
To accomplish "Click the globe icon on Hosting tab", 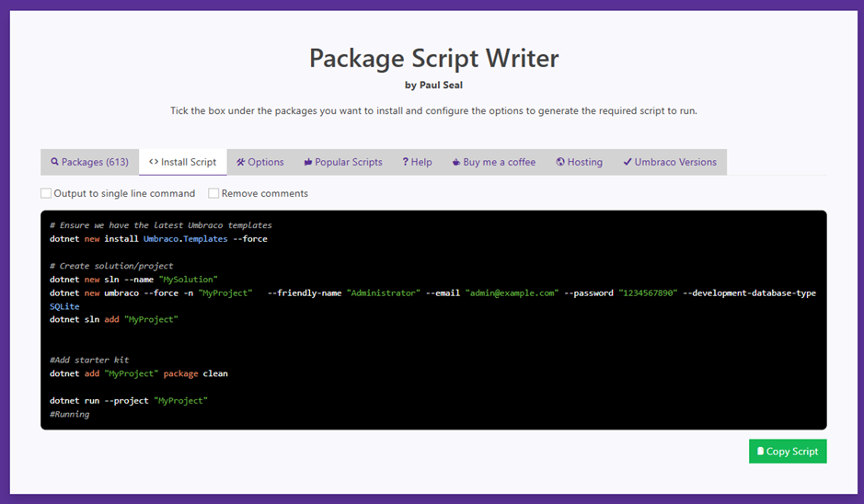I will 560,162.
